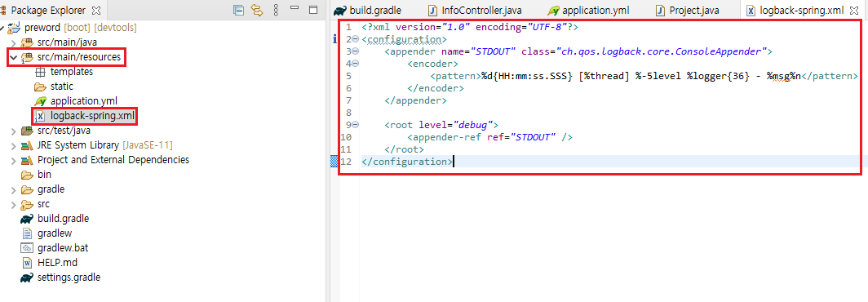Click the src/main/resources source folder icon
The image size is (868, 302).
27,57
